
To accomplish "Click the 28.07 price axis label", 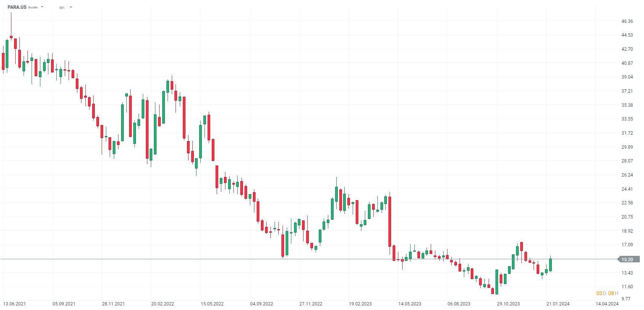I will 627,161.
